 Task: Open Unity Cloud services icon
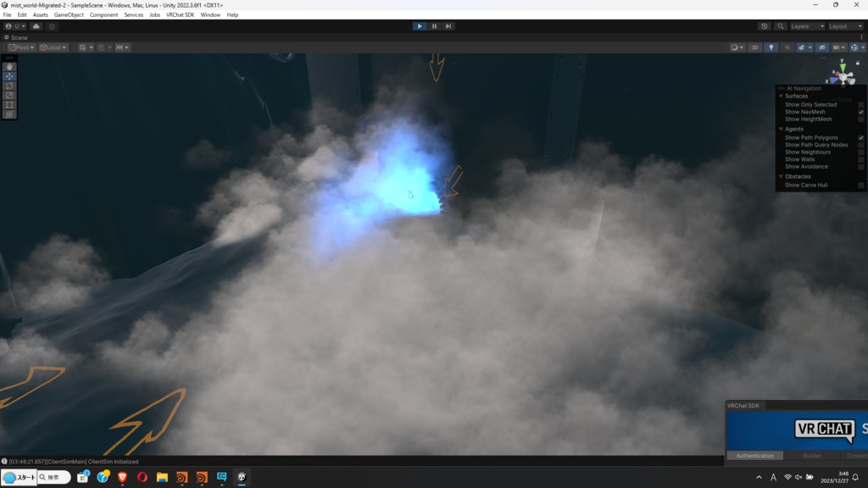(x=36, y=26)
